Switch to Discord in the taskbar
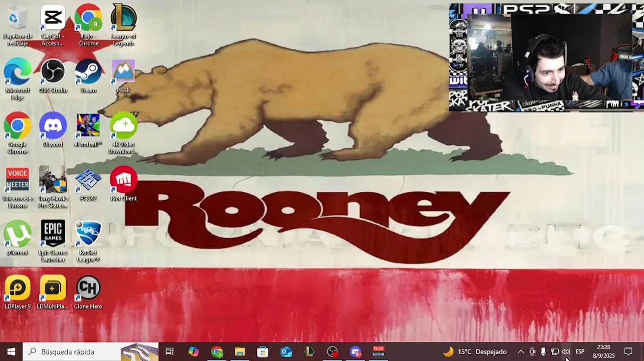This screenshot has width=644, height=361. click(x=356, y=351)
